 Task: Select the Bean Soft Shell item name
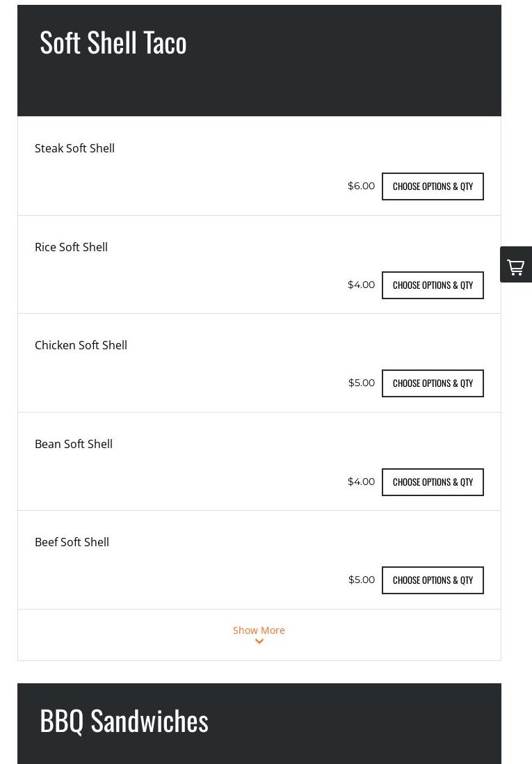point(74,444)
